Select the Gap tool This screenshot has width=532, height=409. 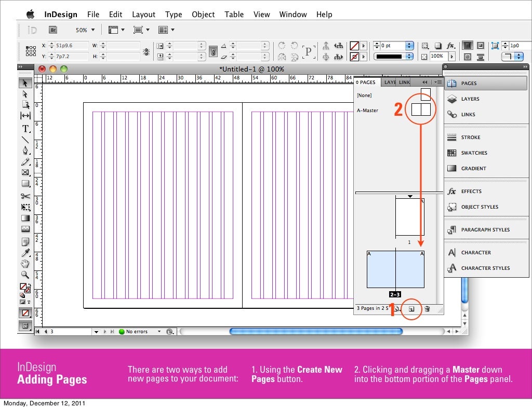pyautogui.click(x=25, y=116)
